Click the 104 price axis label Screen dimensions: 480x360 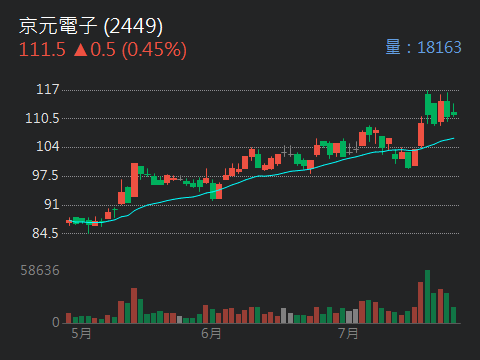pos(48,146)
